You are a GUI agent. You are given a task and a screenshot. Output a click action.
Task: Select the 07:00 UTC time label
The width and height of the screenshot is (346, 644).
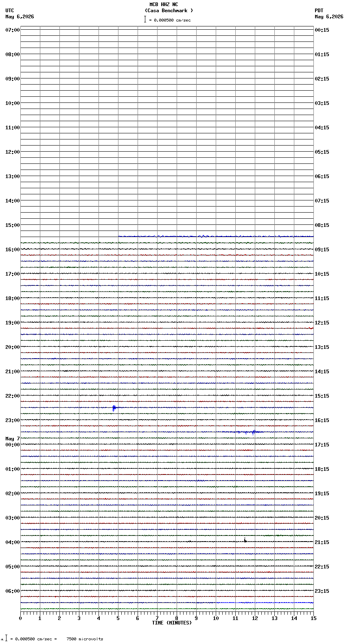click(12, 30)
